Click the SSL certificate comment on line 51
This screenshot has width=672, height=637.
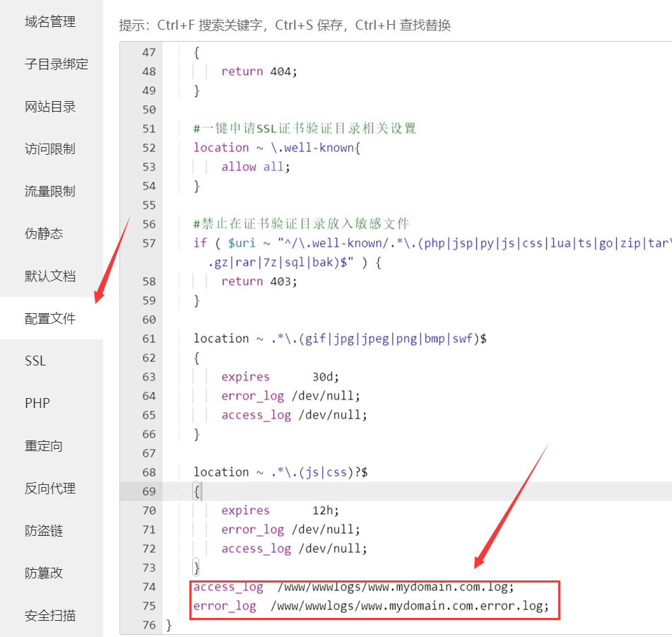pyautogui.click(x=305, y=128)
